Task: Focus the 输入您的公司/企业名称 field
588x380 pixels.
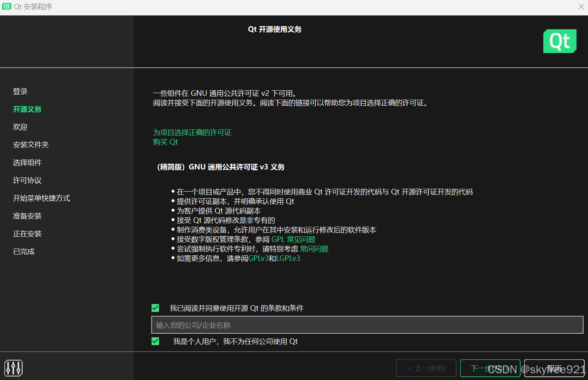Action: (367, 325)
